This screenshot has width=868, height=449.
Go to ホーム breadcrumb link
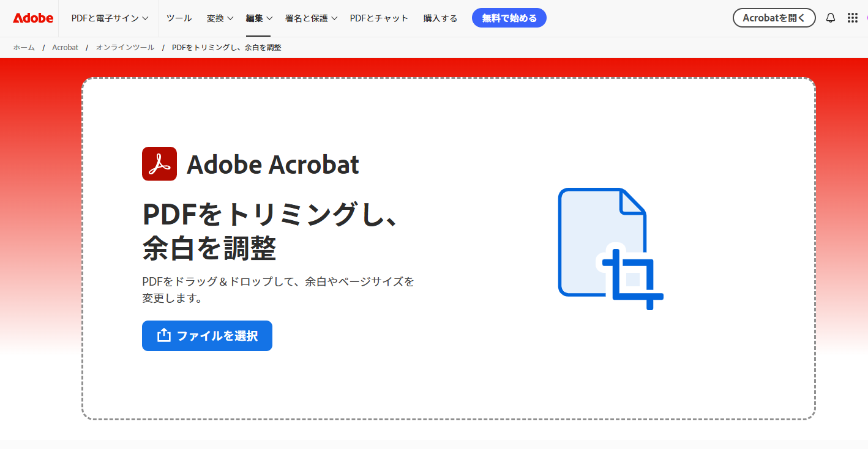pyautogui.click(x=24, y=47)
